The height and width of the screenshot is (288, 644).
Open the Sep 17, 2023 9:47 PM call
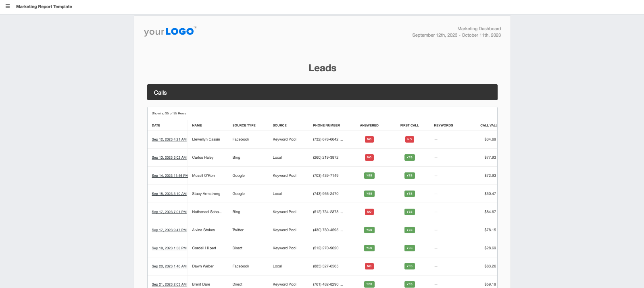coord(169,230)
